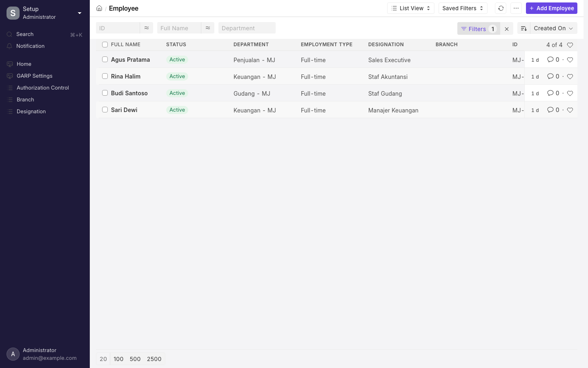The width and height of the screenshot is (588, 368).
Task: Click the Full Name filter field
Action: click(x=179, y=28)
